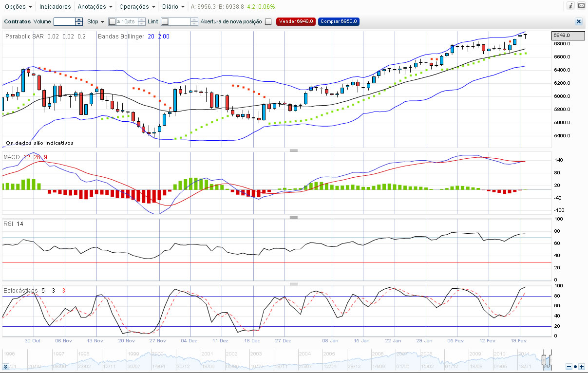Click the ask price A: 6956.3
This screenshot has width=588, height=373.
pyautogui.click(x=204, y=7)
